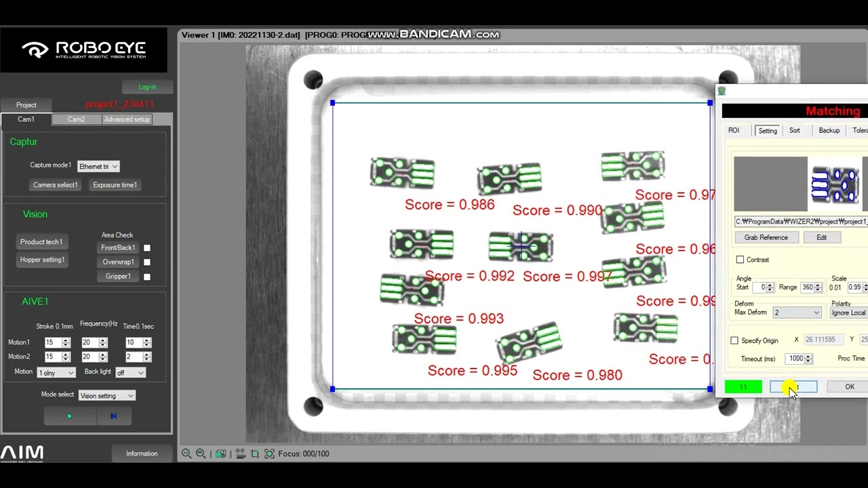Switch to the Backup tab
The width and height of the screenshot is (868, 488).
[x=829, y=131]
